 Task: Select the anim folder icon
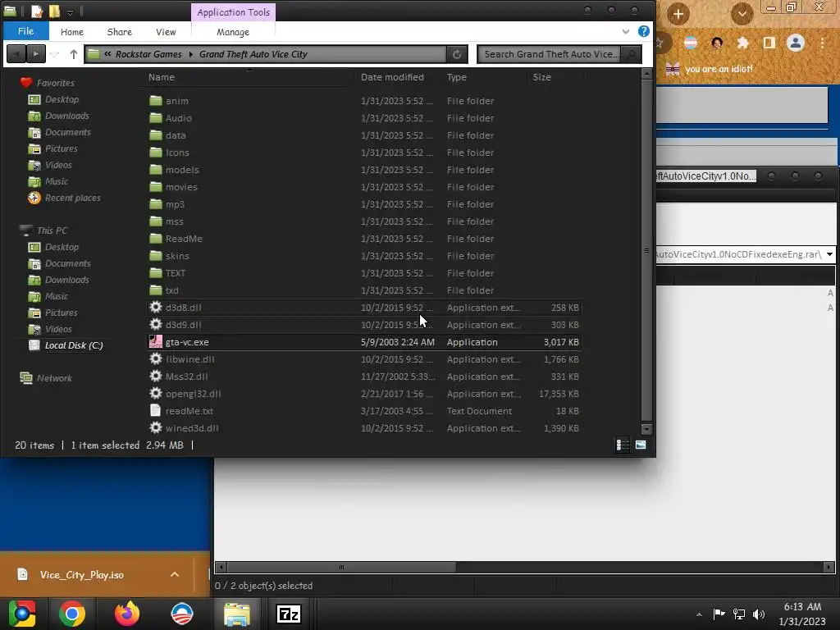point(155,101)
